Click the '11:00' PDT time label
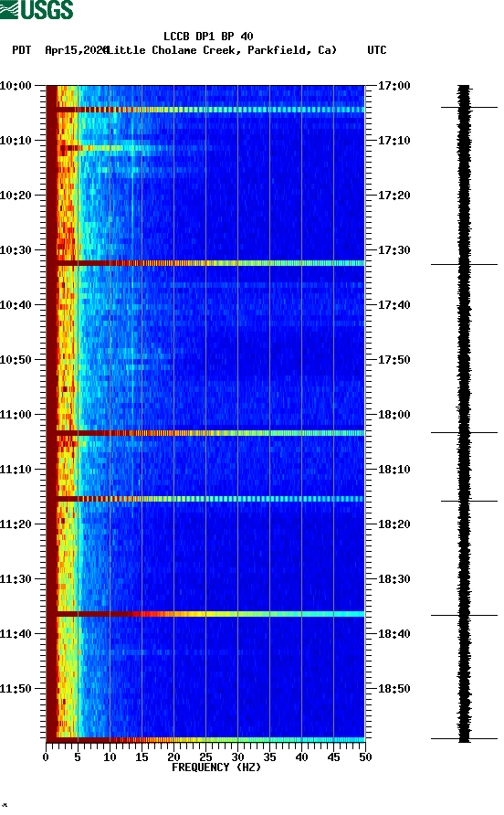 [x=16, y=415]
